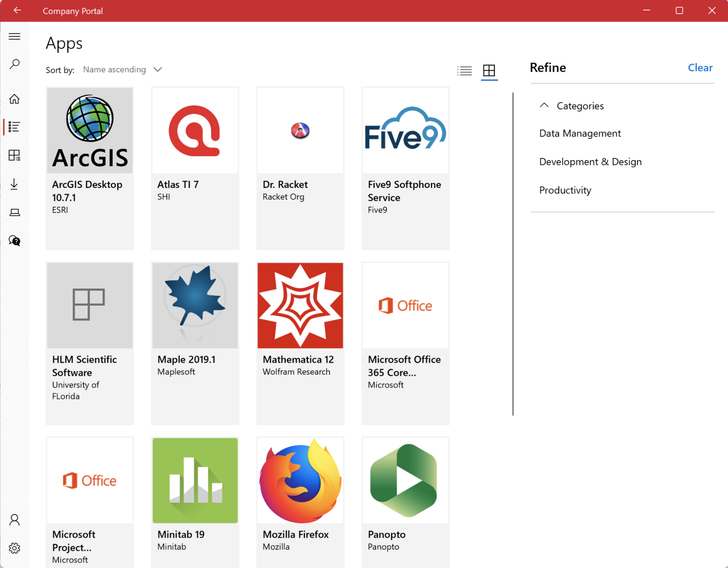Image resolution: width=728 pixels, height=568 pixels.
Task: Click the back arrow in the title bar
Action: pos(17,11)
